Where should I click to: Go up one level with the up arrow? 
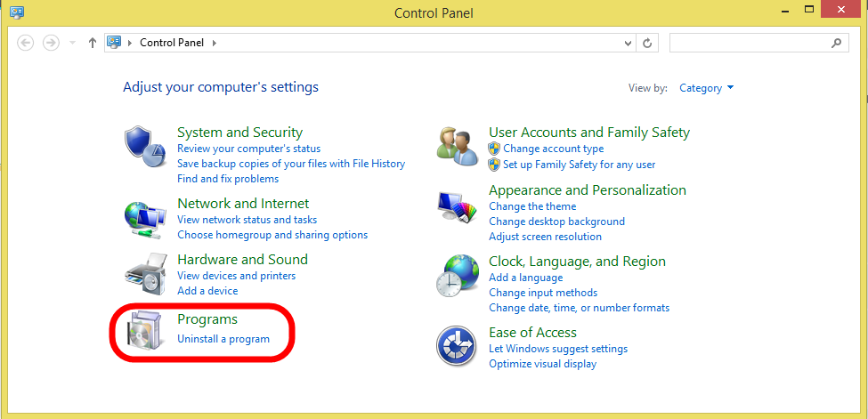pyautogui.click(x=93, y=43)
